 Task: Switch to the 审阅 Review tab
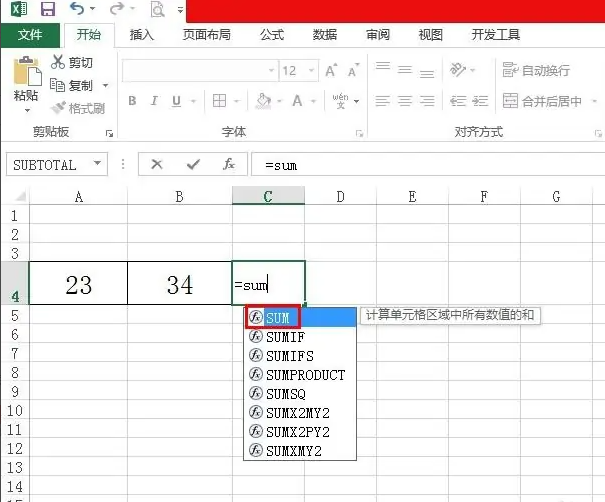point(378,35)
